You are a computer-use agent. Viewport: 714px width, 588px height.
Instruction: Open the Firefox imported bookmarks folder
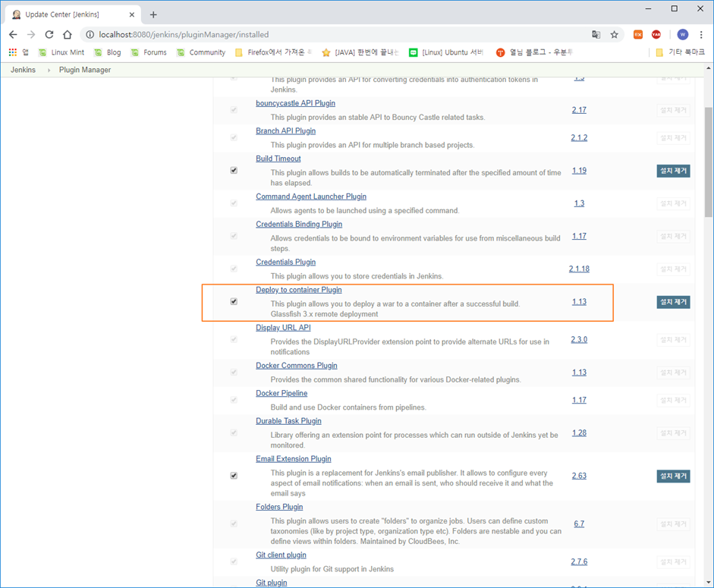pyautogui.click(x=273, y=52)
